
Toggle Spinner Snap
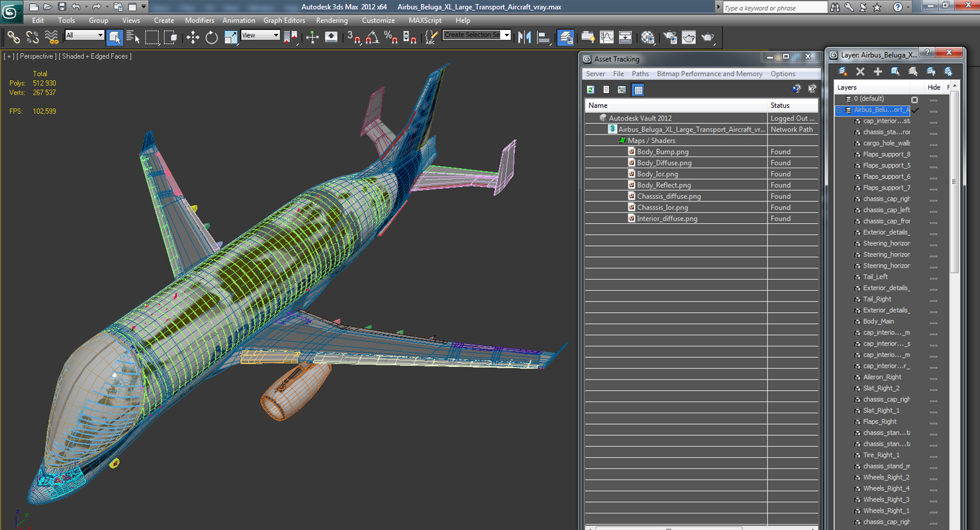(410, 37)
